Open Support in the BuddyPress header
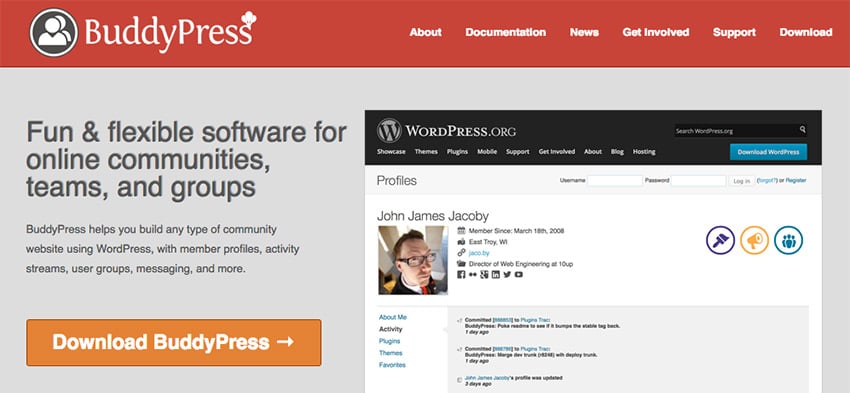The width and height of the screenshot is (850, 393). (x=734, y=33)
